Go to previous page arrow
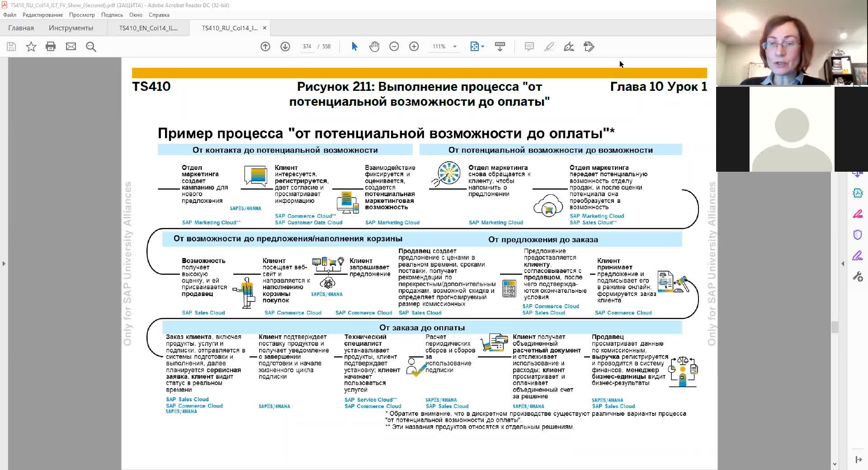The image size is (868, 470). pos(265,47)
